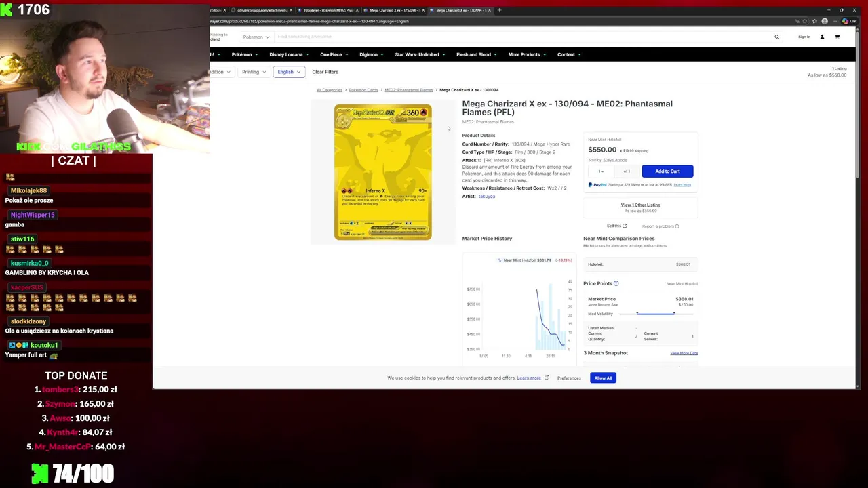Click Report a problem link
Screen dimensions: 868x488
(x=658, y=226)
